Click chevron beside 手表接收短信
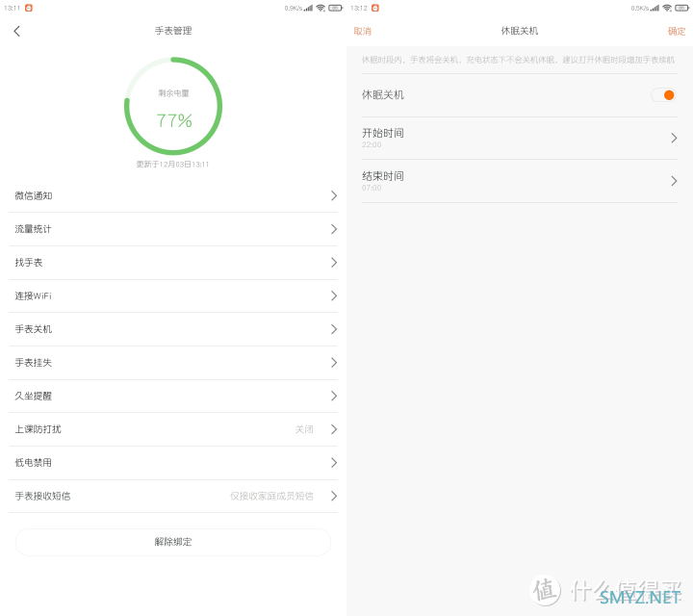The height and width of the screenshot is (616, 693). tap(334, 496)
